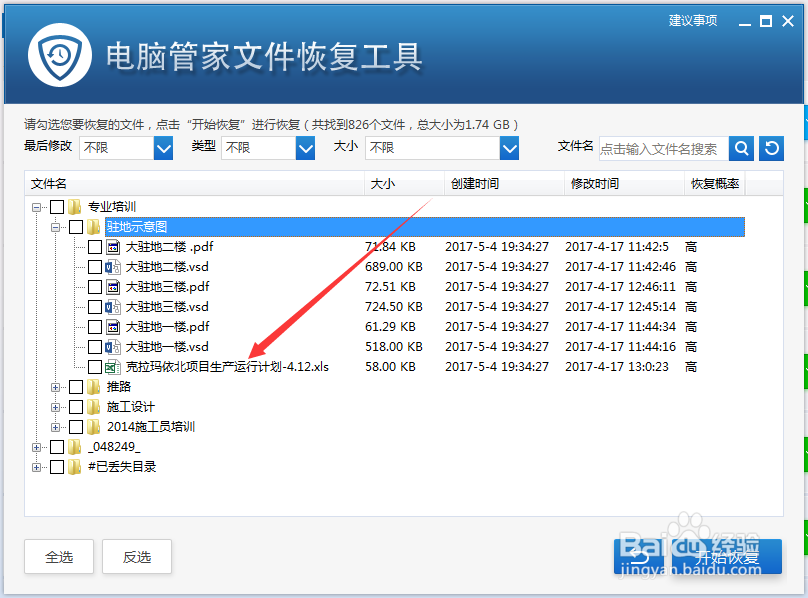This screenshot has height=598, width=808.
Task: Expand the _048249_ folder node
Action: pos(36,447)
